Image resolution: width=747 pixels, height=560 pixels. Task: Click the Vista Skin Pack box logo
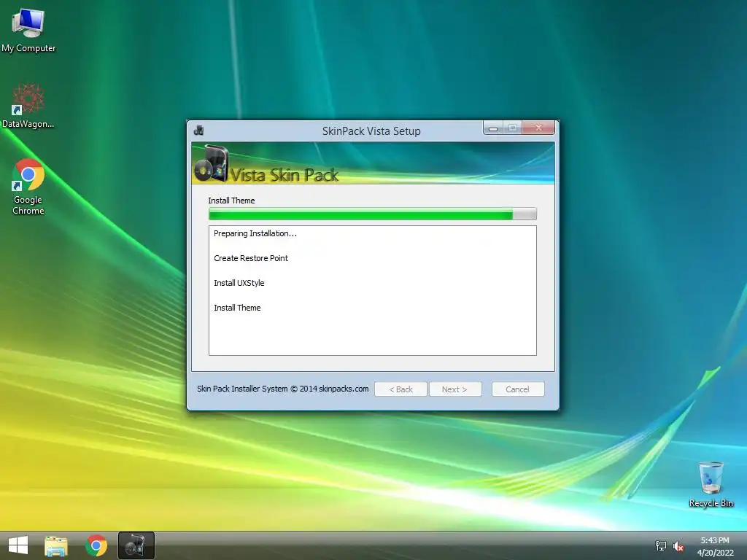click(212, 163)
